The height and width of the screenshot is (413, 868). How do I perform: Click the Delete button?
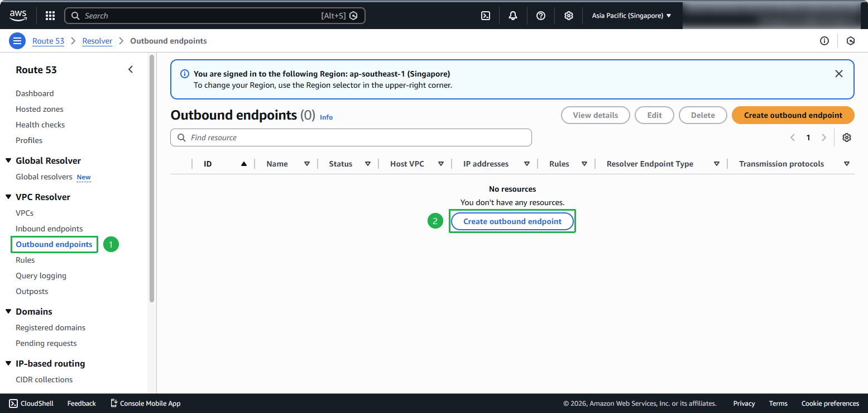[x=703, y=115]
